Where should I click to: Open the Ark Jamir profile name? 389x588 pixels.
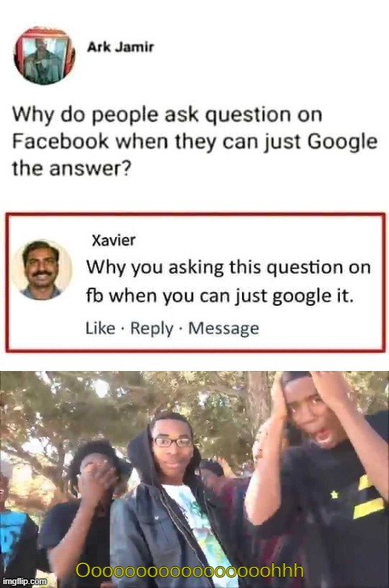pyautogui.click(x=121, y=47)
